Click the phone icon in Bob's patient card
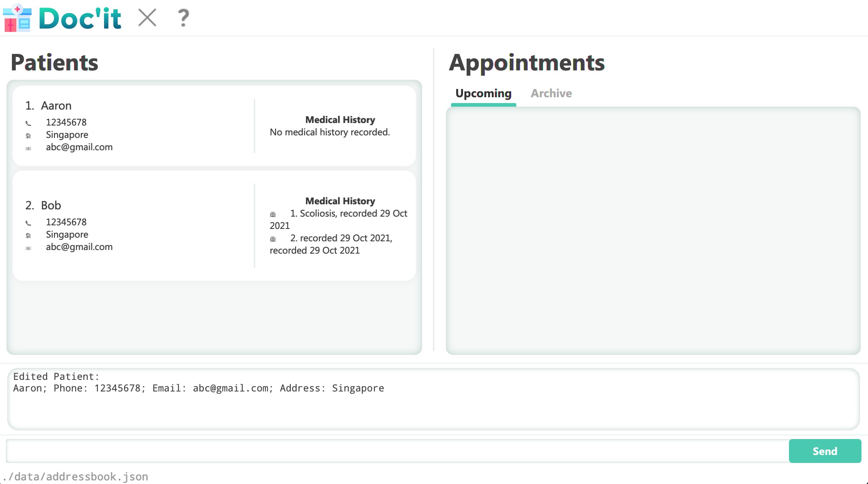 click(x=28, y=223)
